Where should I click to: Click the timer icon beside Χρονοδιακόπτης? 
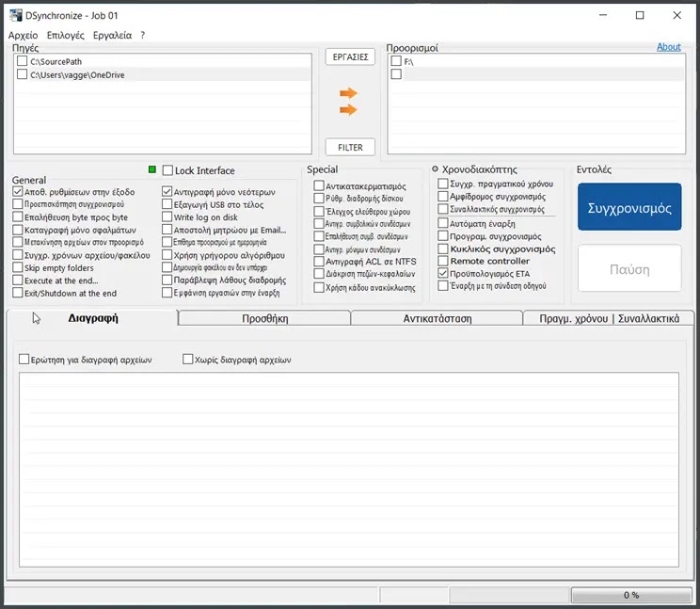point(436,168)
